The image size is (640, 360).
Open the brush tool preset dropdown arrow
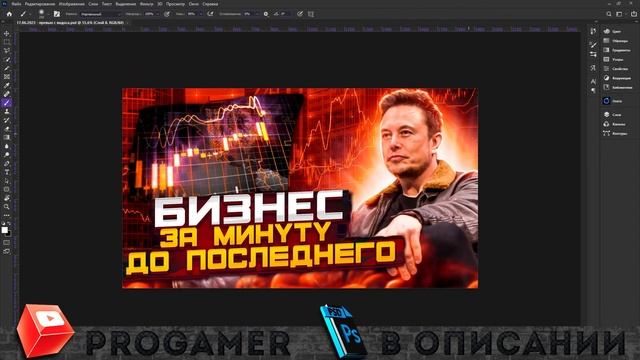coord(29,14)
